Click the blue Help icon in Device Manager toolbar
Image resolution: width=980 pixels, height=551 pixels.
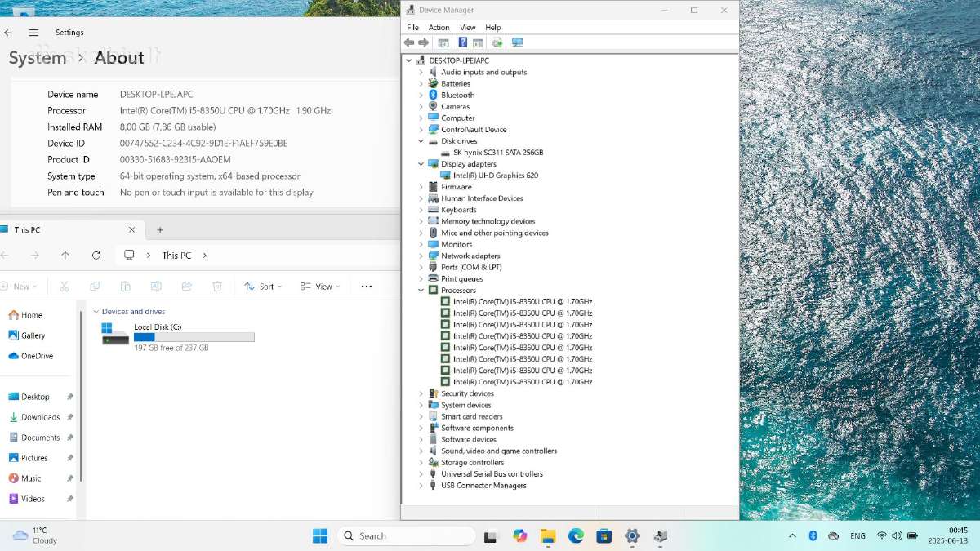pyautogui.click(x=462, y=42)
